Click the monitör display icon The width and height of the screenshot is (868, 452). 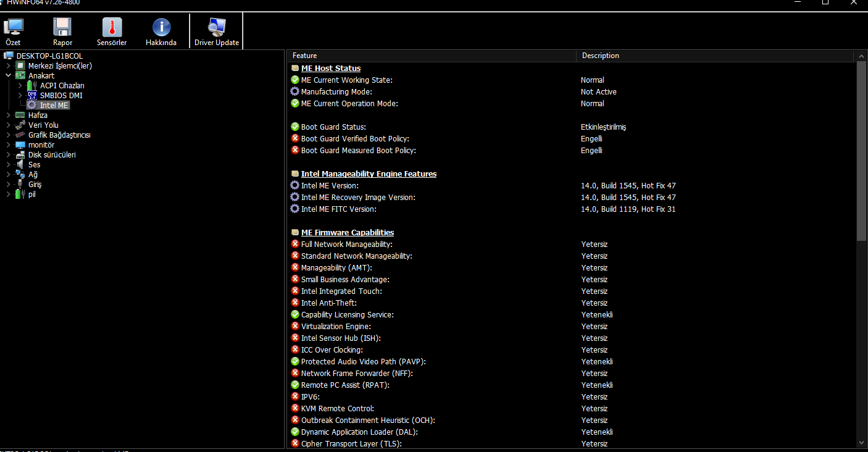20,145
